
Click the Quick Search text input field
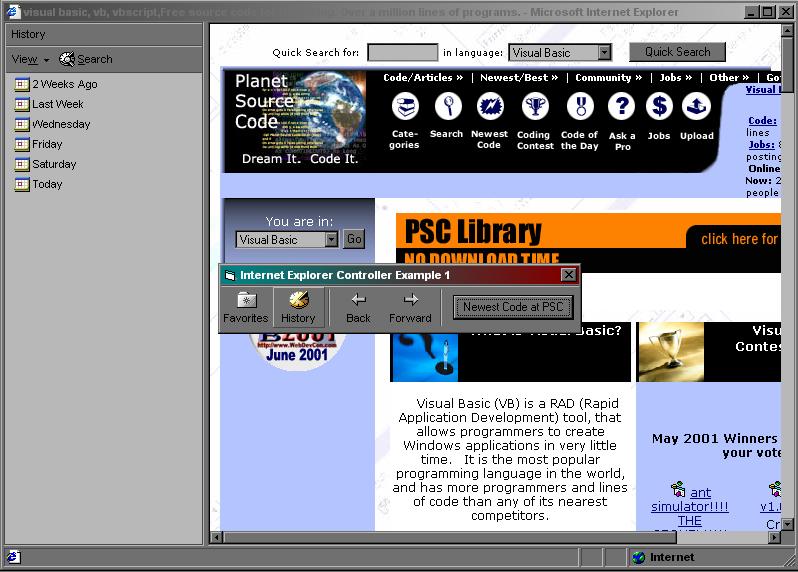coord(402,53)
